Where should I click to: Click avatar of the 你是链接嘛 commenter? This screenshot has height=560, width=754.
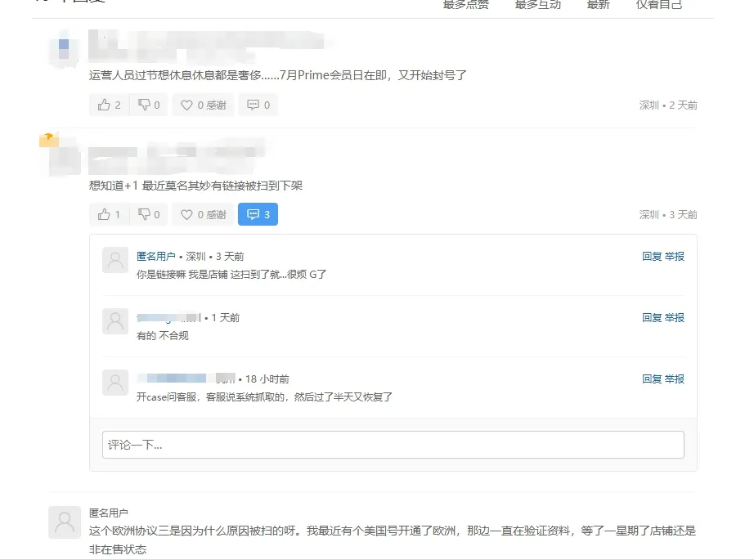[115, 260]
